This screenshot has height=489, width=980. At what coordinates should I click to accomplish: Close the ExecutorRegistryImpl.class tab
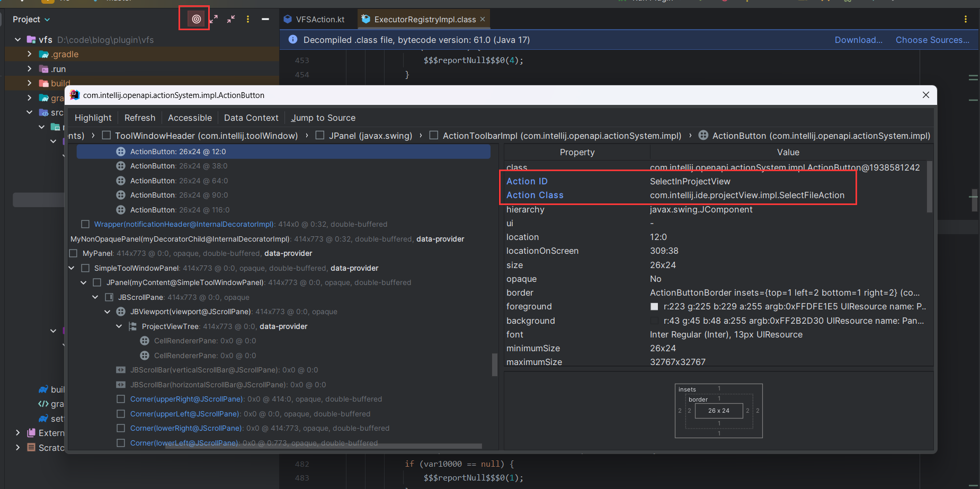point(483,19)
